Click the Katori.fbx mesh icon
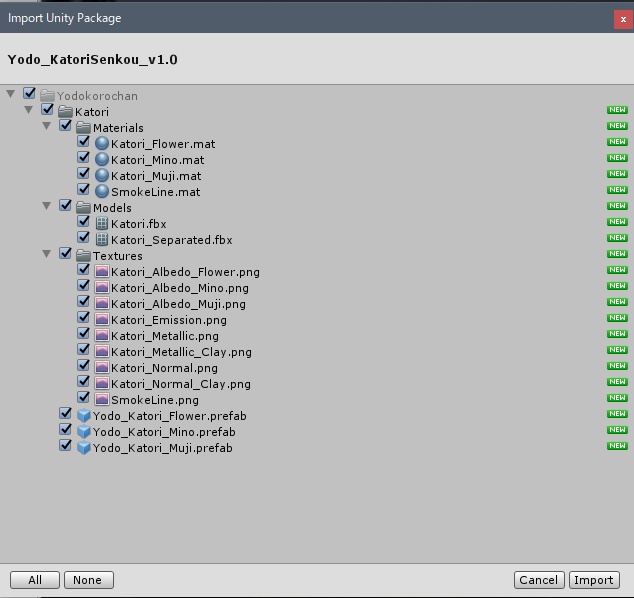 coord(102,224)
